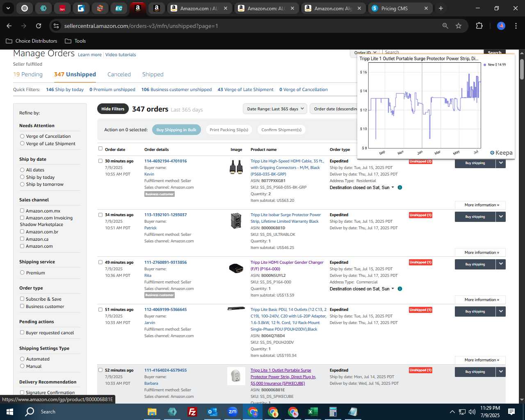Close the Pricing CMS browser tab
This screenshot has width=525, height=420.
click(426, 8)
